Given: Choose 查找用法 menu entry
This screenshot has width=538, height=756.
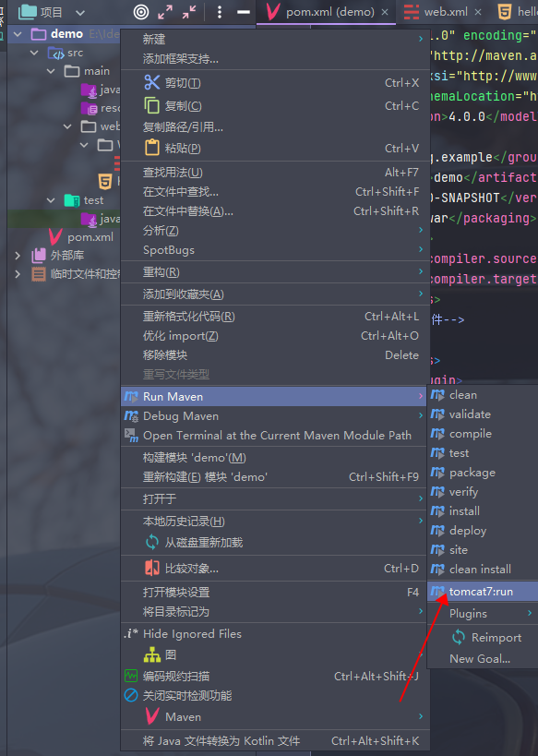Looking at the screenshot, I should (275, 172).
